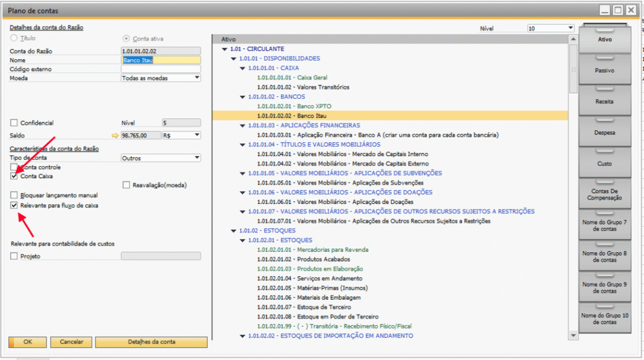Collapse the 1.01.01.02 - BANCOS node triangle
The width and height of the screenshot is (644, 360).
tap(242, 97)
